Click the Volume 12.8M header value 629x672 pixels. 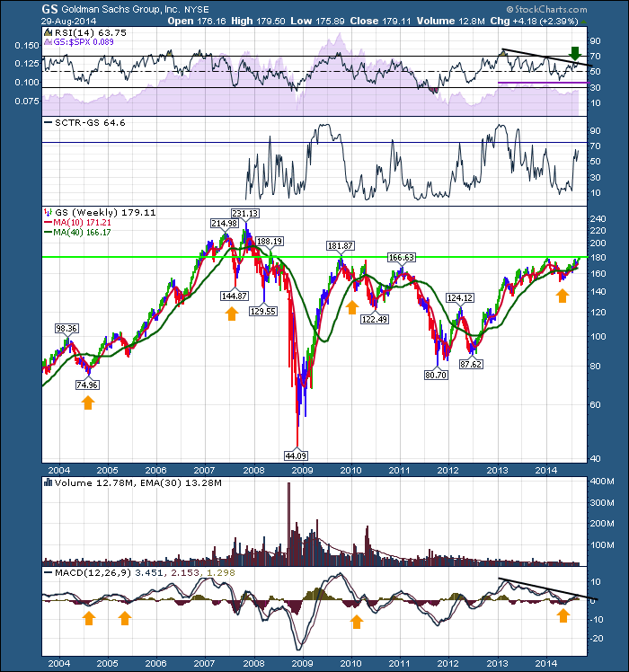450,21
